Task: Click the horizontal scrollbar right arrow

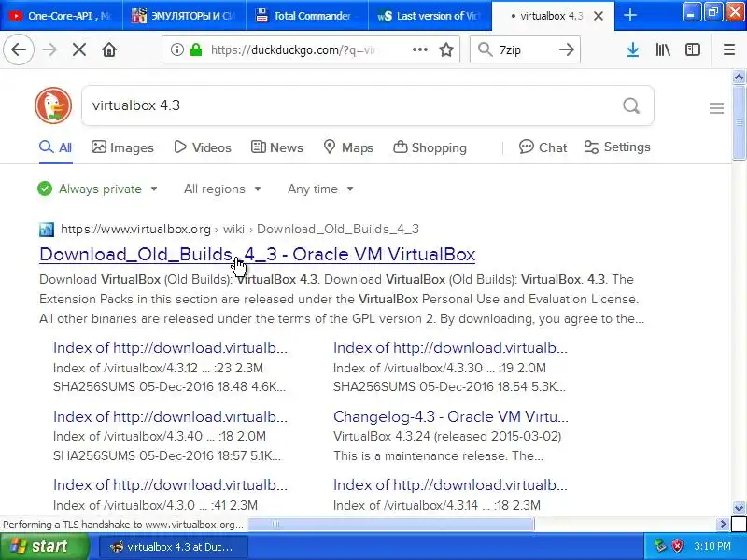Action: pos(723,525)
